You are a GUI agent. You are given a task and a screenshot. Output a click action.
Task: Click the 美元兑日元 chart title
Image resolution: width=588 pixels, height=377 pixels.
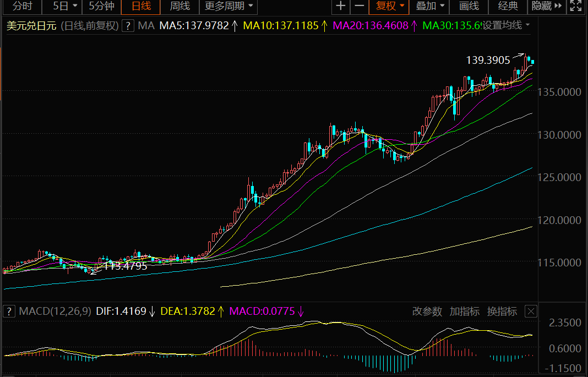click(x=31, y=26)
